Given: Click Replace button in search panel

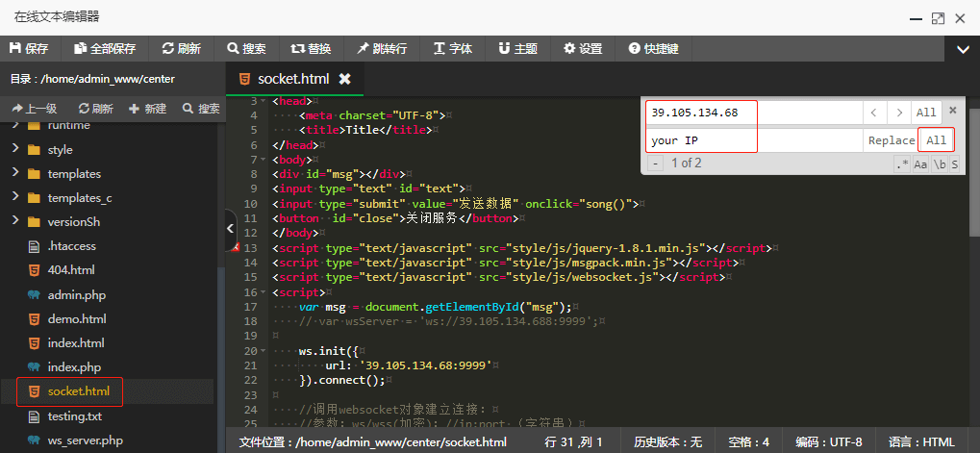Looking at the screenshot, I should click(891, 140).
